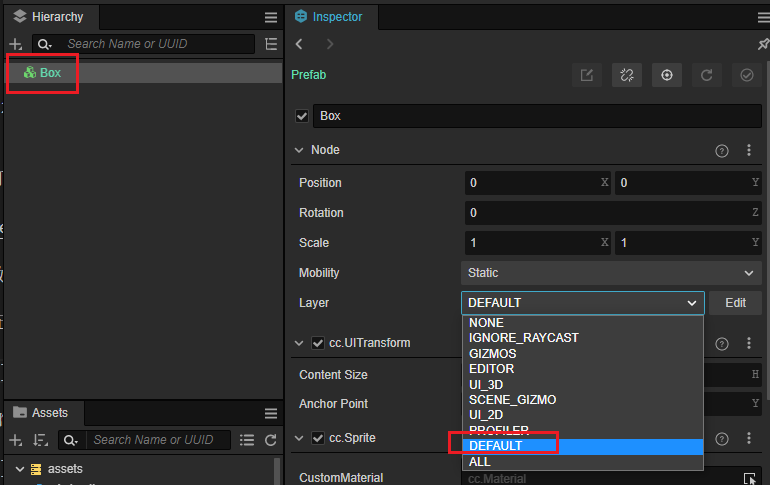Click the Inspector pin icon
The height and width of the screenshot is (485, 770).
[x=763, y=44]
